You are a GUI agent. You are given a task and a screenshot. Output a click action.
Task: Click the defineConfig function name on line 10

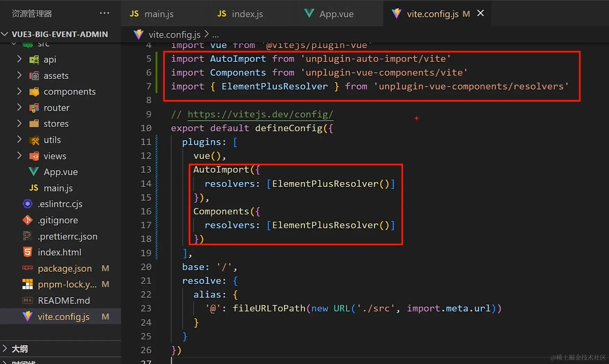point(289,128)
